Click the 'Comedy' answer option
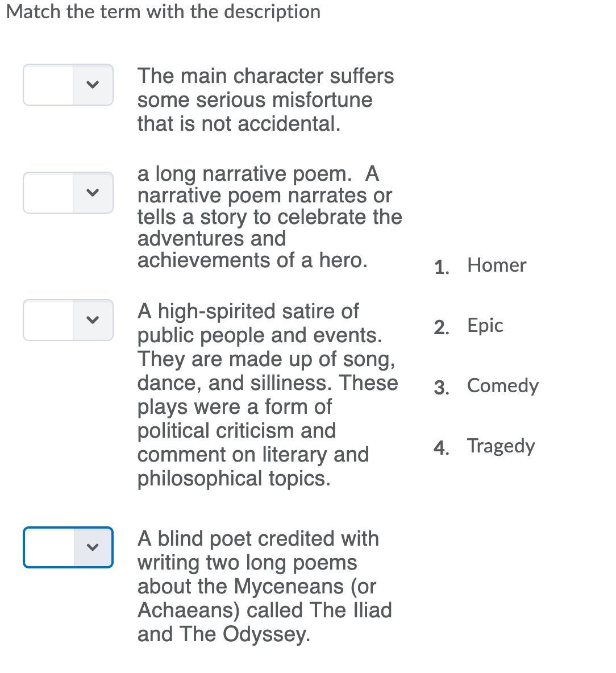The image size is (616, 673). (502, 386)
